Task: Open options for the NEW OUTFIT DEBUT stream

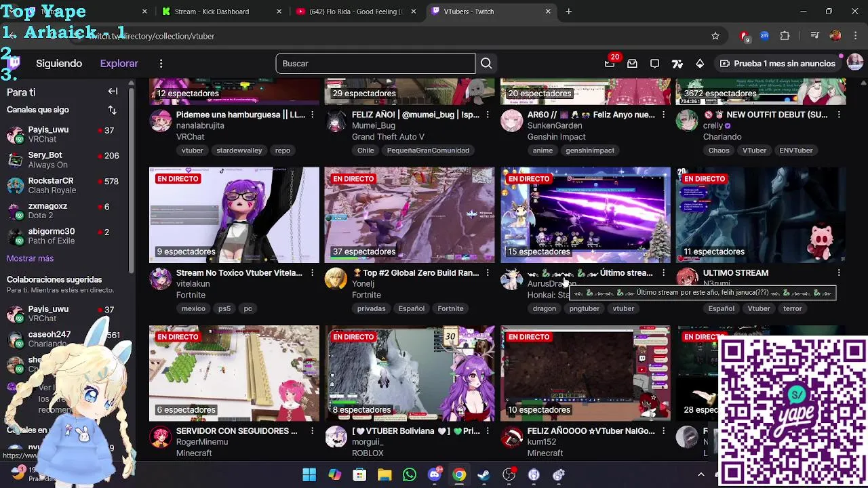Action: [839, 115]
